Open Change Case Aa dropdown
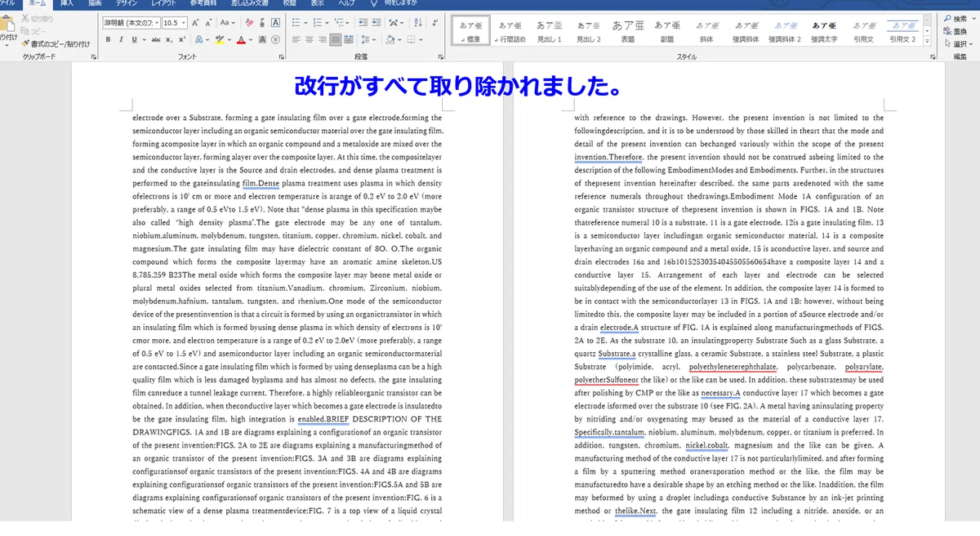 point(228,23)
